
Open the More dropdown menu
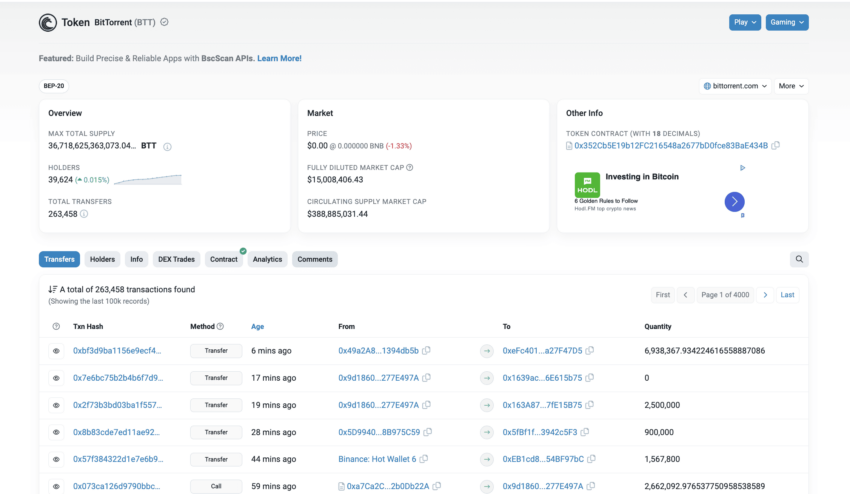coord(791,86)
